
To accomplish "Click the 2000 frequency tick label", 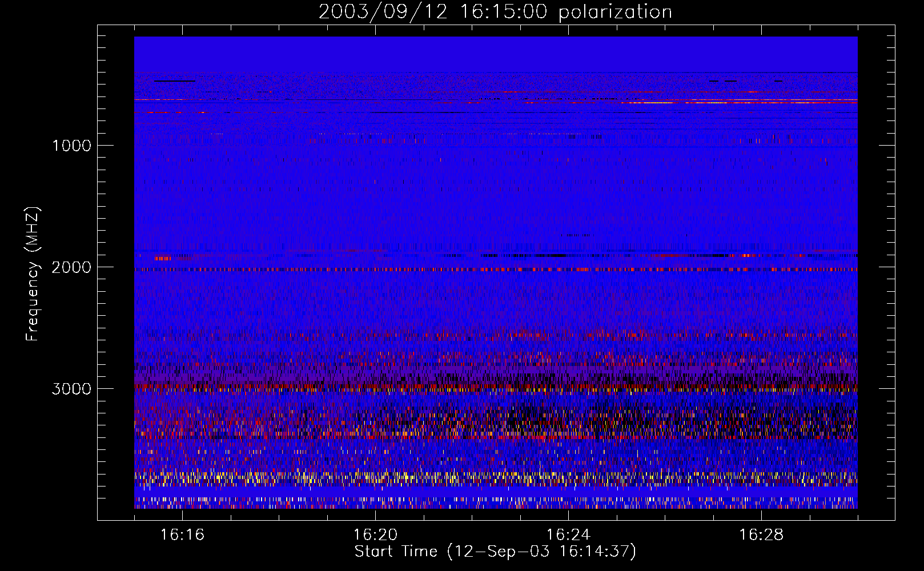I will click(x=71, y=267).
